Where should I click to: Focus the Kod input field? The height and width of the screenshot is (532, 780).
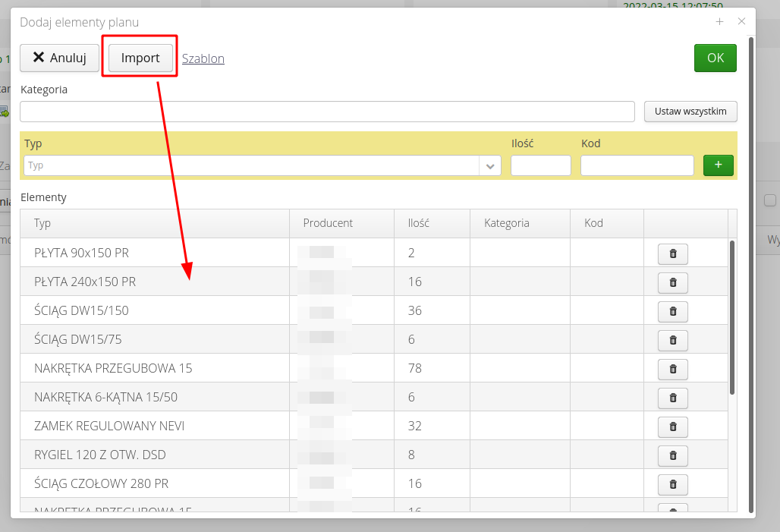point(637,165)
